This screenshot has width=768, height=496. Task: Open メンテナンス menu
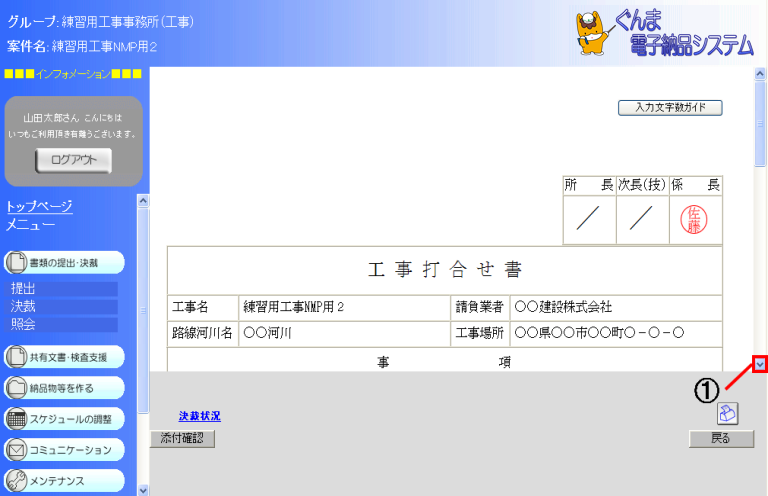(x=64, y=480)
